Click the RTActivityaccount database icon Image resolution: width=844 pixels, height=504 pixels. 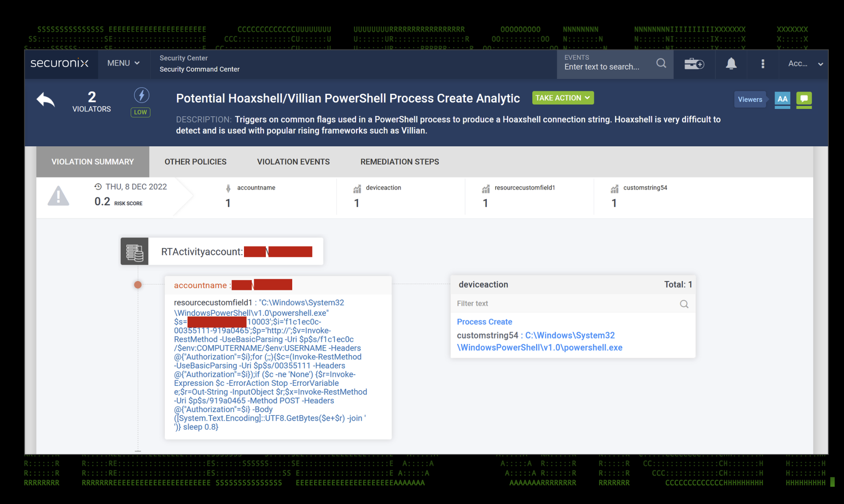click(x=134, y=252)
